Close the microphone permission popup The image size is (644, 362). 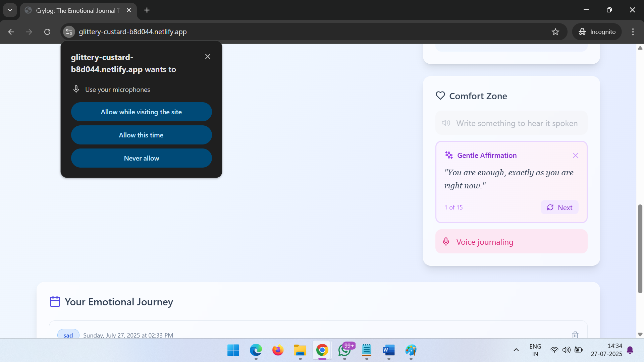208,57
